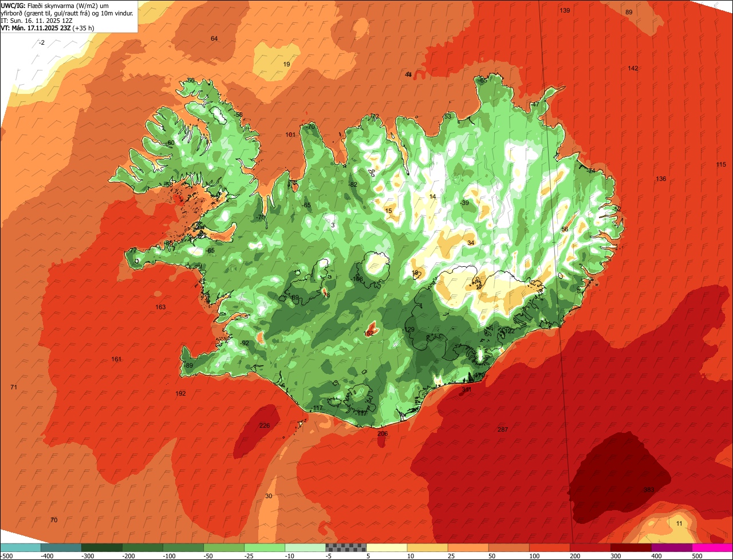Click the value '47' on the northeast peninsula

point(535,104)
